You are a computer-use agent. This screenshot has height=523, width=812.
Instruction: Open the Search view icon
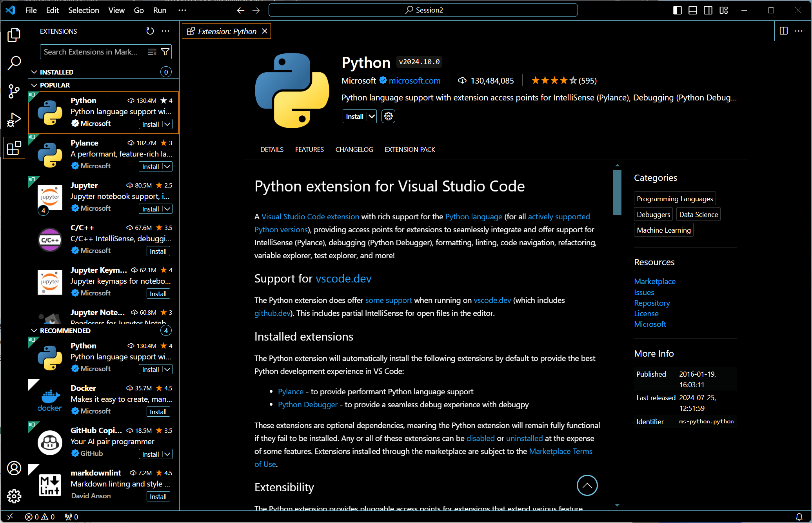pos(14,63)
